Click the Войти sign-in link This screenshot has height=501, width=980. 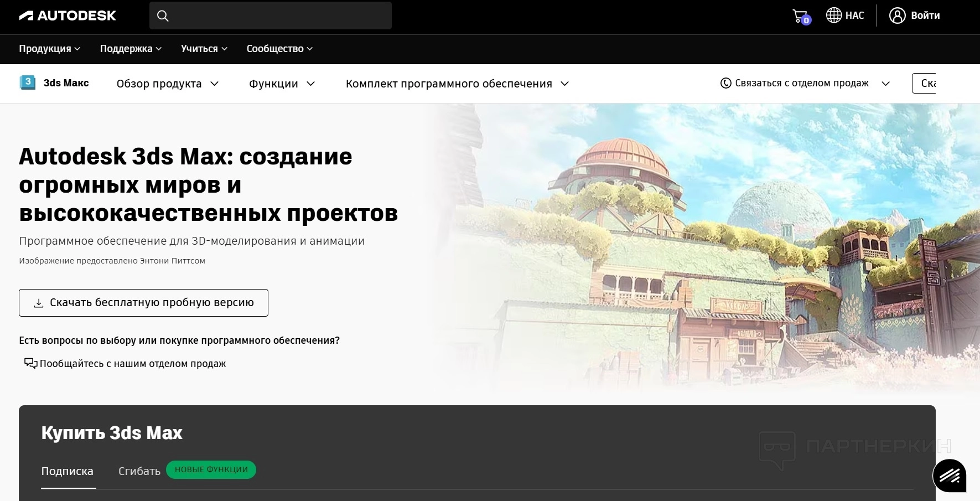[925, 16]
